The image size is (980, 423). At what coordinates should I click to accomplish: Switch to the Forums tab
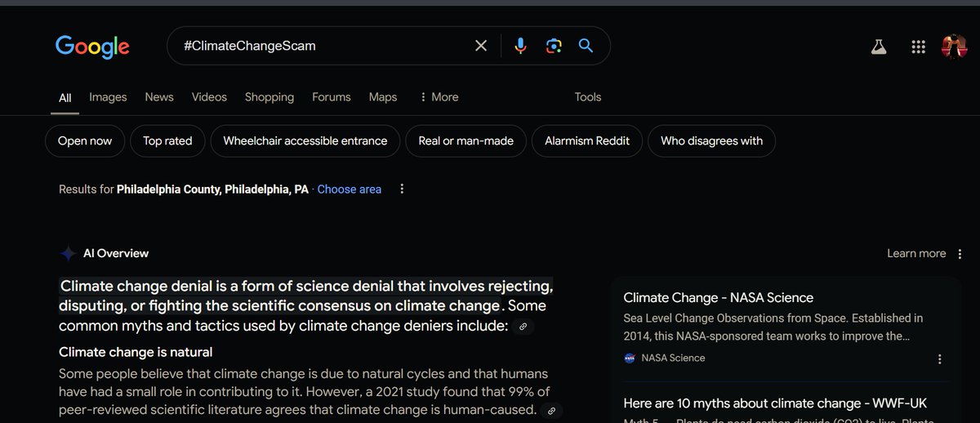click(331, 96)
